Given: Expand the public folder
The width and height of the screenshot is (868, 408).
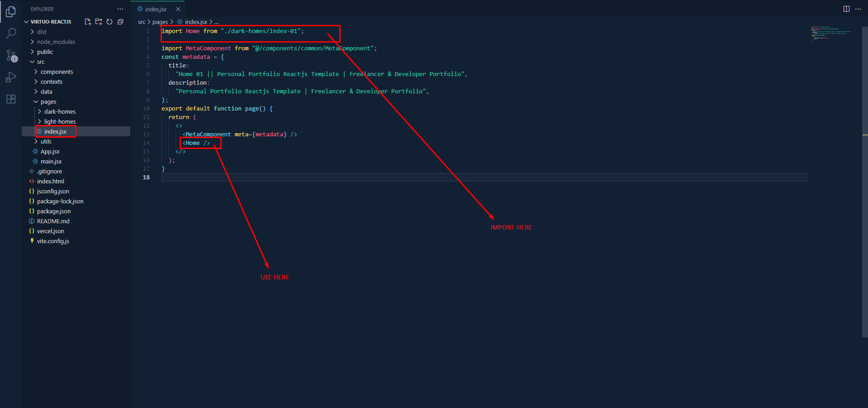Looking at the screenshot, I should click(x=76, y=52).
